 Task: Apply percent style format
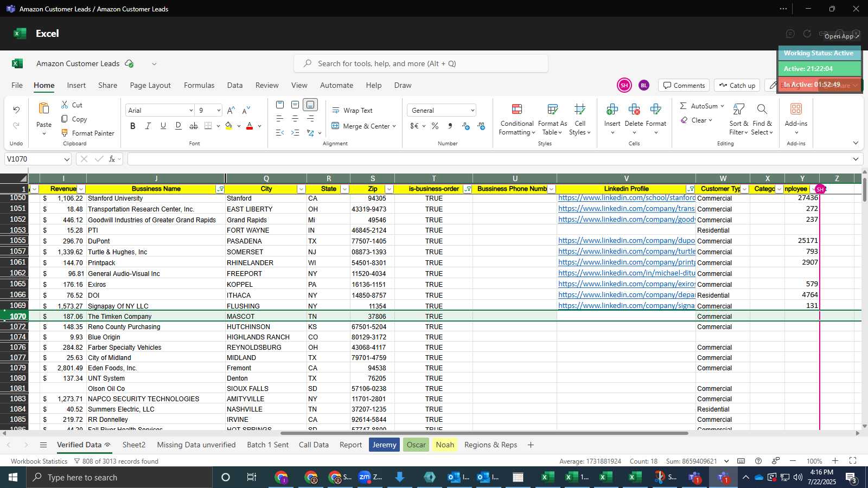click(435, 126)
